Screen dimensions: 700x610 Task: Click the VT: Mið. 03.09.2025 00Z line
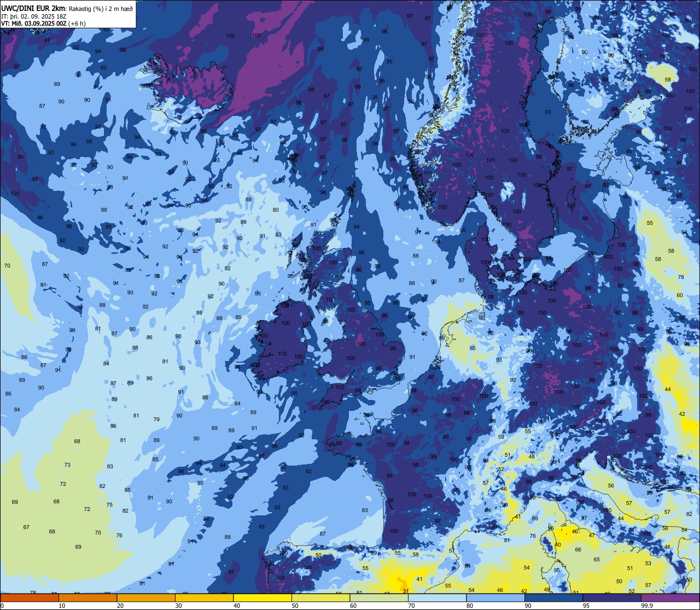pyautogui.click(x=34, y=23)
